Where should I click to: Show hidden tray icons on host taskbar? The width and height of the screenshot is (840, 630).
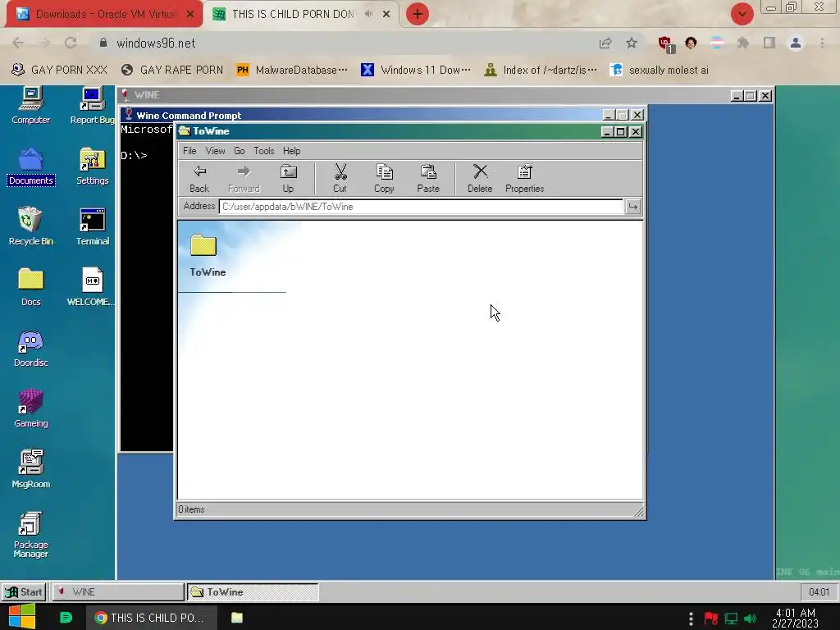click(691, 619)
